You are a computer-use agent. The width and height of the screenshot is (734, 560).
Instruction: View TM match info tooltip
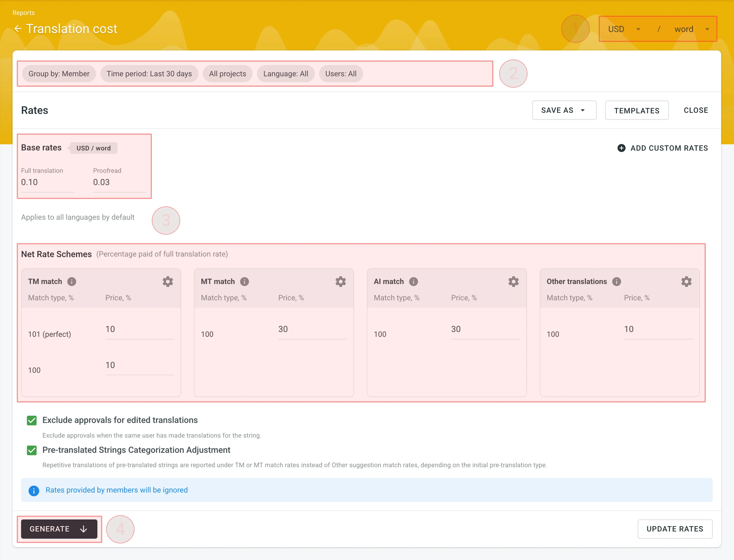click(x=72, y=281)
